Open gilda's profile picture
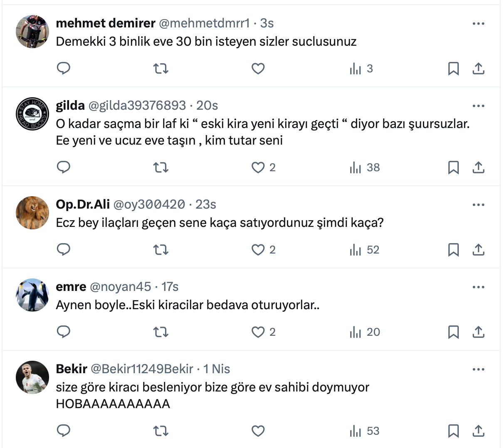 pos(32,114)
